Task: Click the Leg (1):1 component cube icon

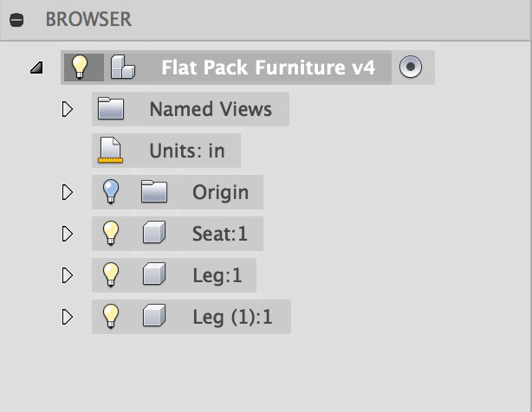Action: click(154, 315)
